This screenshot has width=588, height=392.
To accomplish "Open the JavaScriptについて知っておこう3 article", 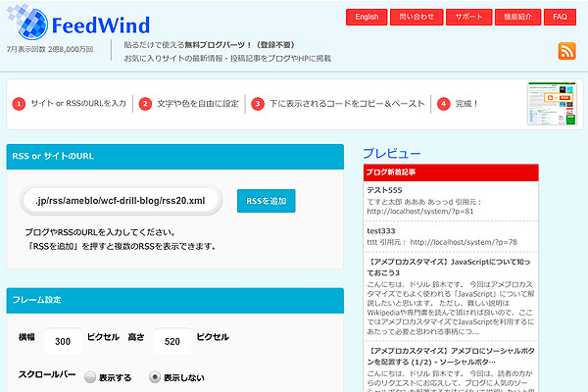I will (449, 268).
